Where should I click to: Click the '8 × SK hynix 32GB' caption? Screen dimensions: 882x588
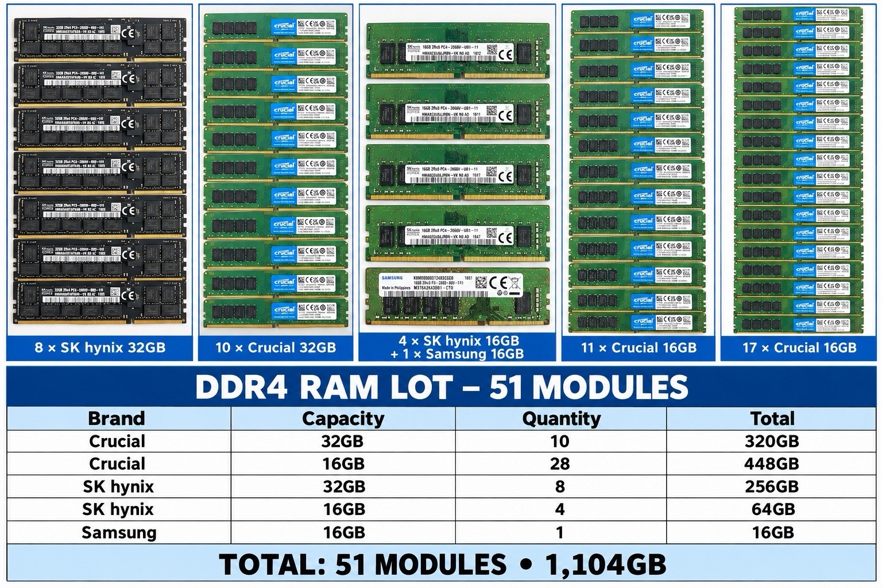point(99,347)
